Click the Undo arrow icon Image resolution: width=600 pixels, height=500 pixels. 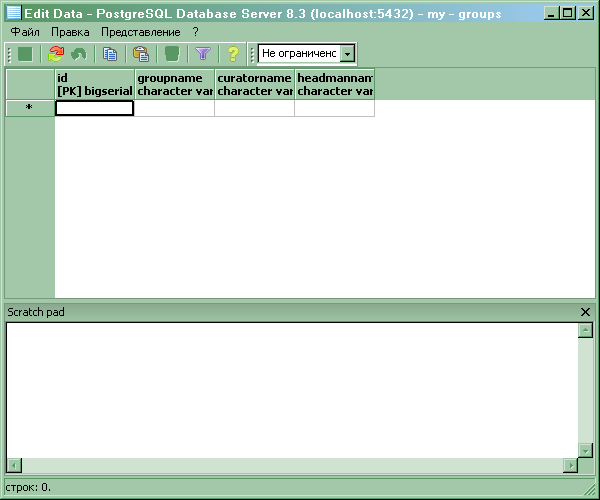[x=79, y=54]
